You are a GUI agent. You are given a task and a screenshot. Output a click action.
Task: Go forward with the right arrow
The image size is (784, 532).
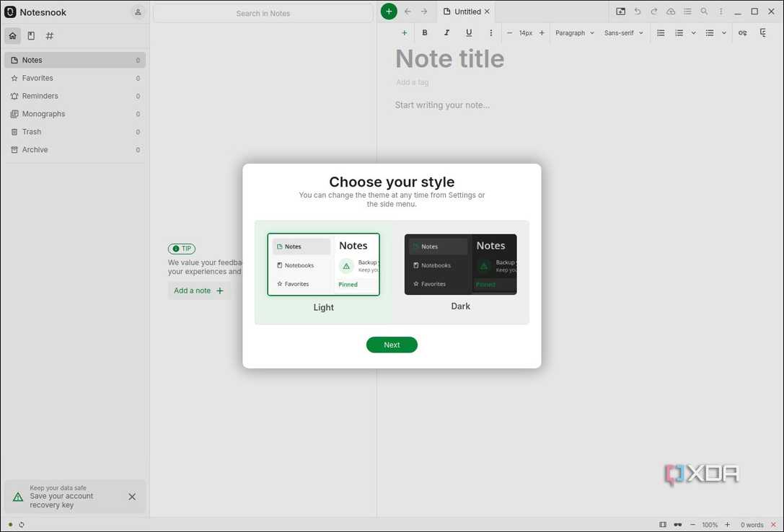[x=424, y=12]
